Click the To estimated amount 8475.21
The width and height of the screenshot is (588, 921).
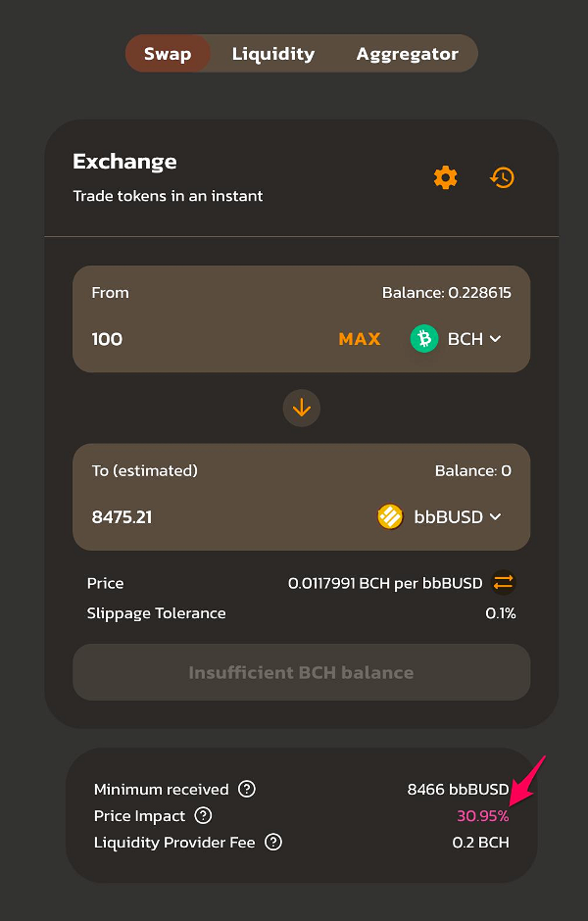coord(122,517)
